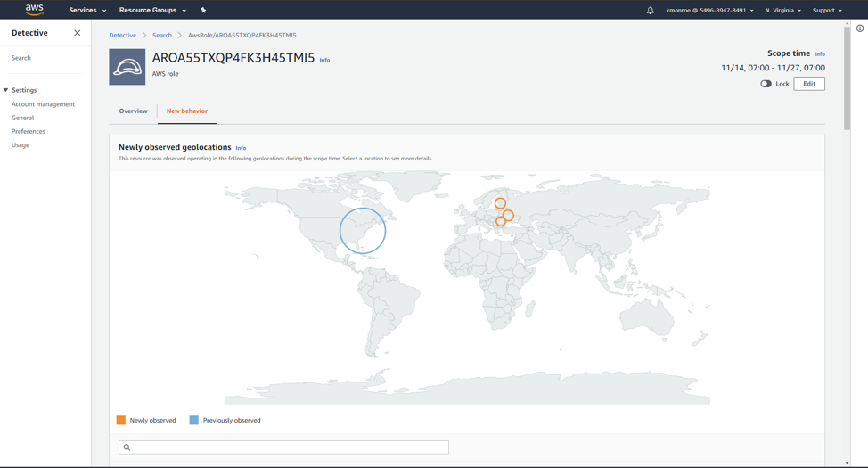Open the Services menu
868x468 pixels.
pyautogui.click(x=87, y=10)
